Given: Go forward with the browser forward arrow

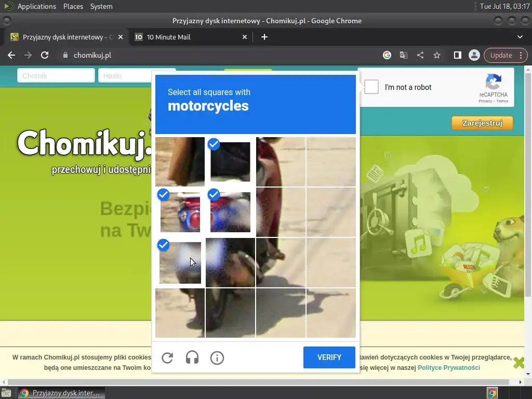Looking at the screenshot, I should (x=28, y=55).
